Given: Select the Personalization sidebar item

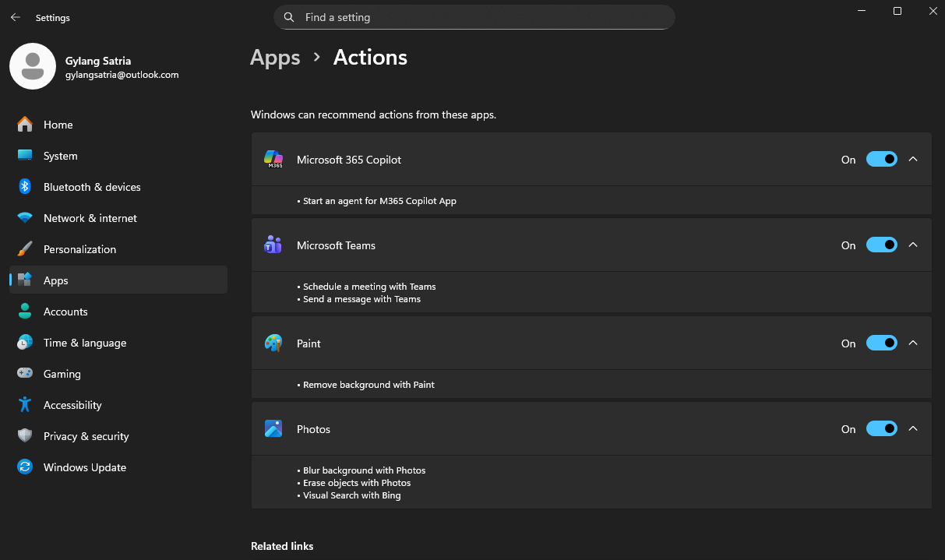Looking at the screenshot, I should [x=79, y=249].
